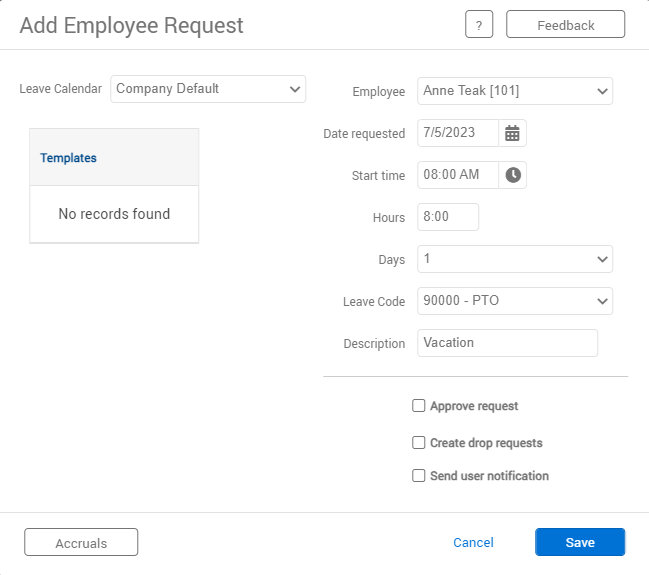Open the Accruals button
The width and height of the screenshot is (649, 575).
click(81, 542)
